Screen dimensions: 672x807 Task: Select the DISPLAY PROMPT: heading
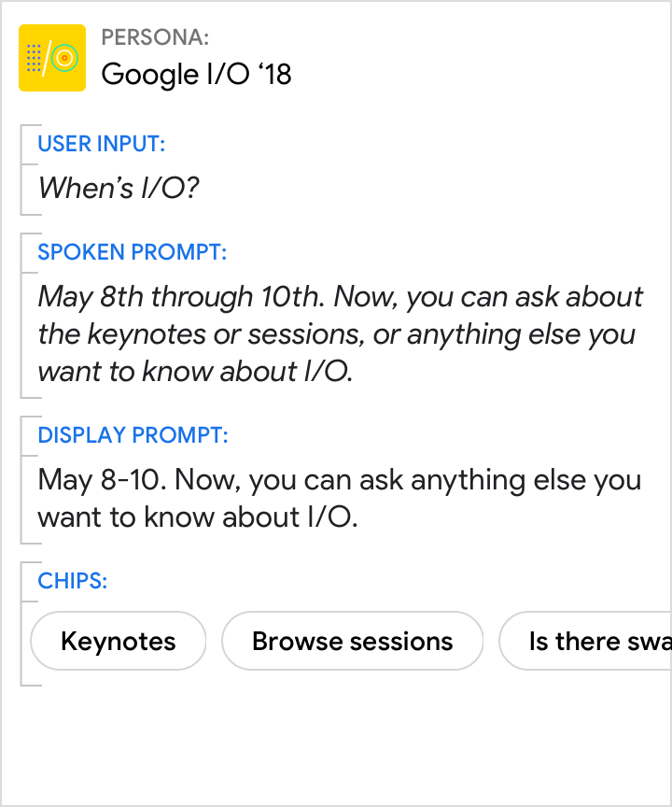[x=133, y=435]
